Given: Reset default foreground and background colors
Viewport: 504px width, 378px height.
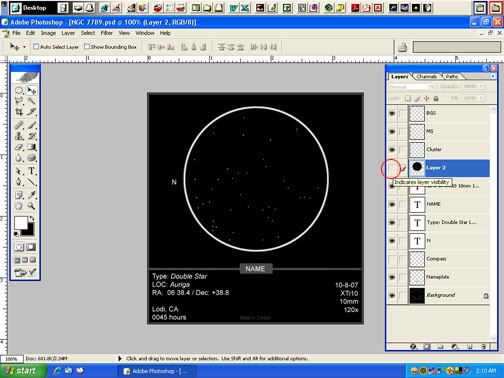Looking at the screenshot, I should click(x=16, y=234).
